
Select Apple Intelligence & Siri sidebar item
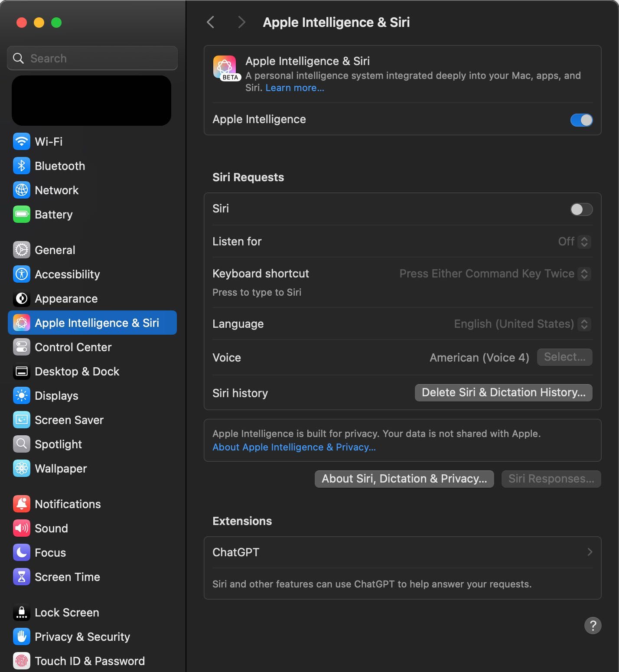(x=92, y=323)
